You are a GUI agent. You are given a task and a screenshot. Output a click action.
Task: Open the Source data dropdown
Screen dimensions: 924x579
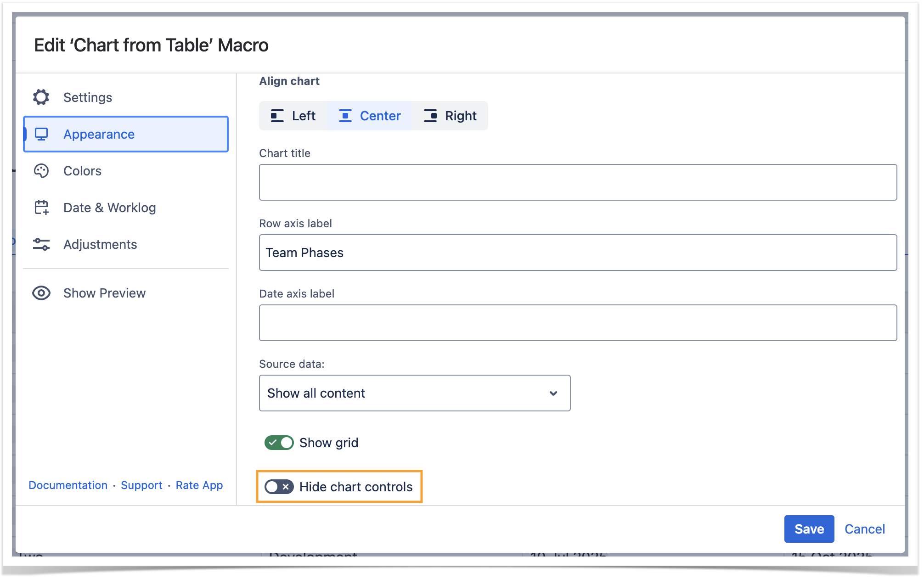click(x=414, y=393)
